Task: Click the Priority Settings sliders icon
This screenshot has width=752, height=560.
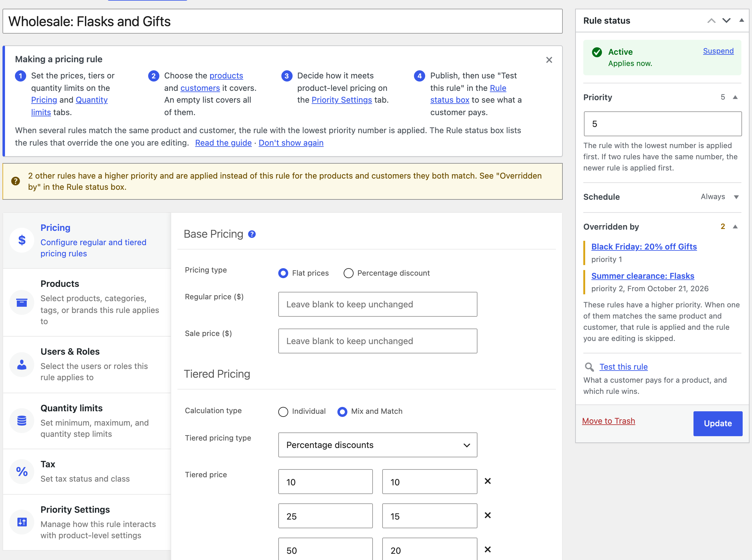Action: (22, 522)
